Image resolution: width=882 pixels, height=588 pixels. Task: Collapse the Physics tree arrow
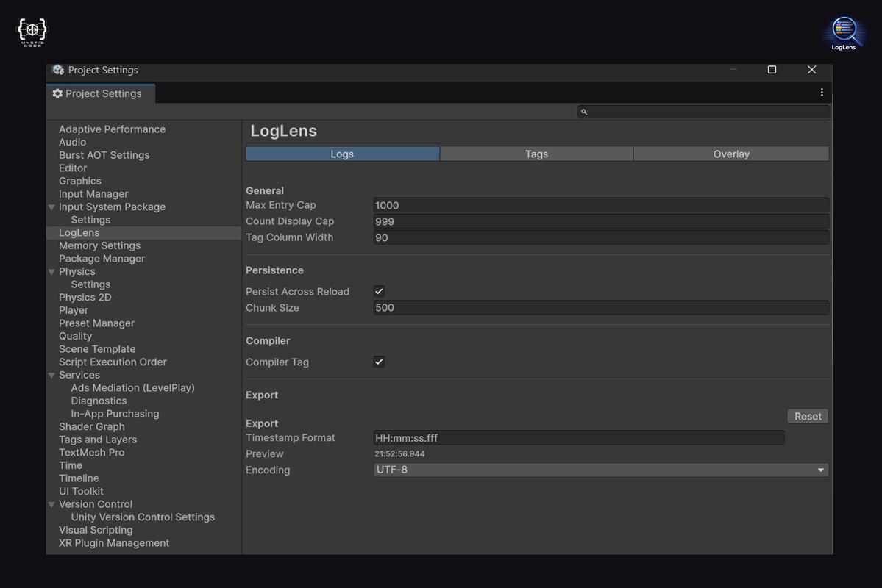[x=51, y=272]
